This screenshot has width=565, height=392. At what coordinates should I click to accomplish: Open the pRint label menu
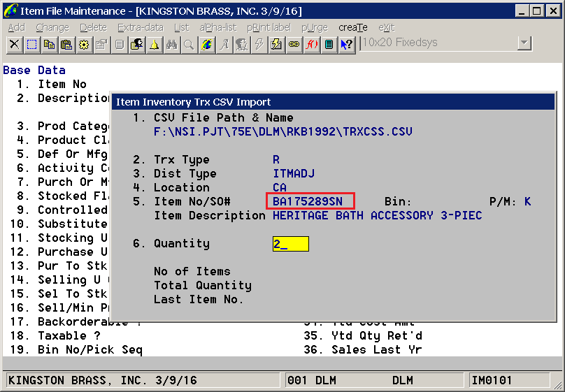[269, 28]
